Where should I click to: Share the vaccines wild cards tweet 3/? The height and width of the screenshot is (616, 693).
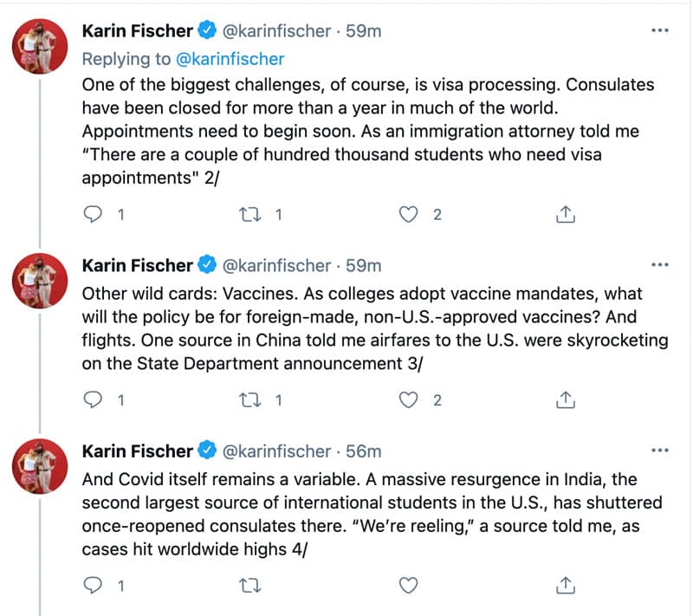(566, 400)
